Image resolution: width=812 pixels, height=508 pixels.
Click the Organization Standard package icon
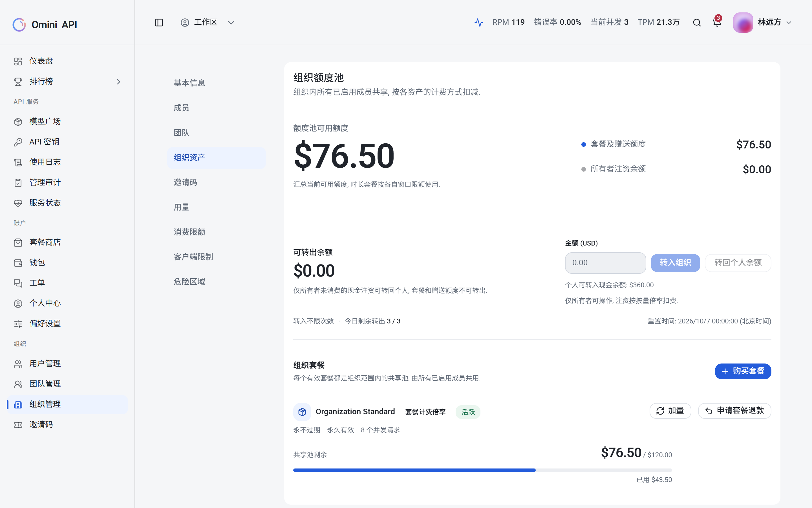[x=302, y=411]
